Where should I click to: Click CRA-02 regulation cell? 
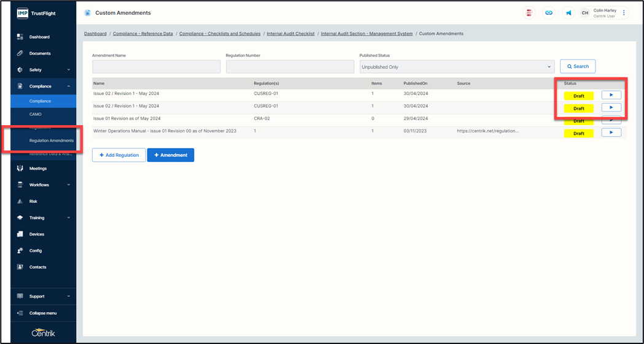point(262,118)
